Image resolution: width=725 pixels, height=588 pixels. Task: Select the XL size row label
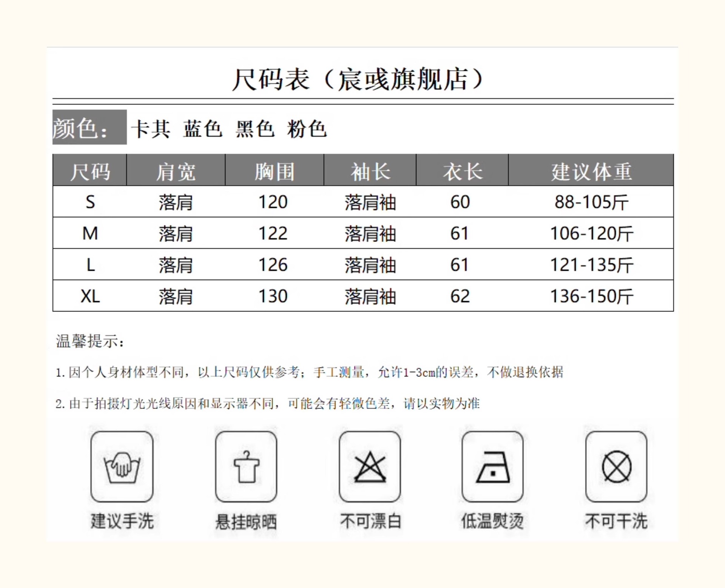(90, 296)
